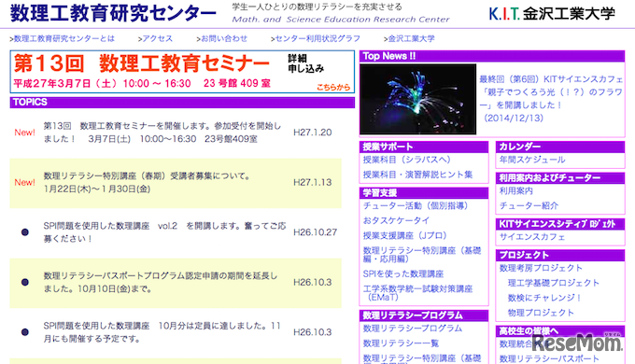The image size is (635, 364).
Task: Click the bullet beside the パスポートプログラム topic
Action: [24, 282]
